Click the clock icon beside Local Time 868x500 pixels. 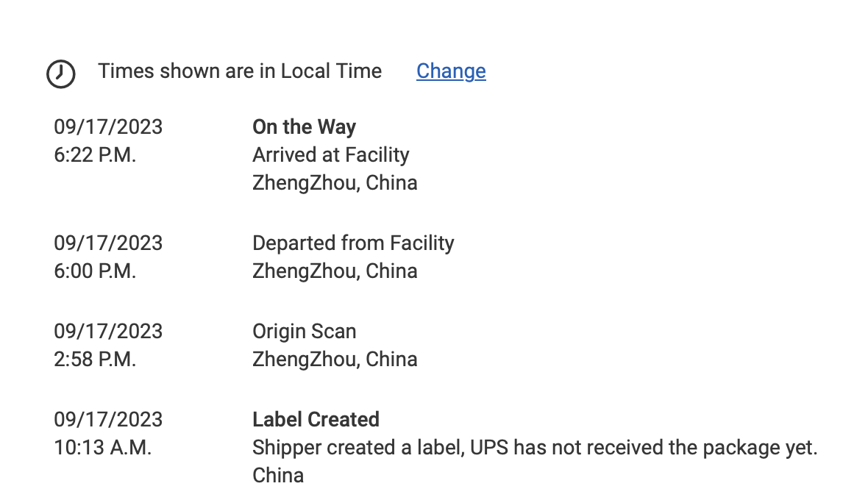pos(61,74)
